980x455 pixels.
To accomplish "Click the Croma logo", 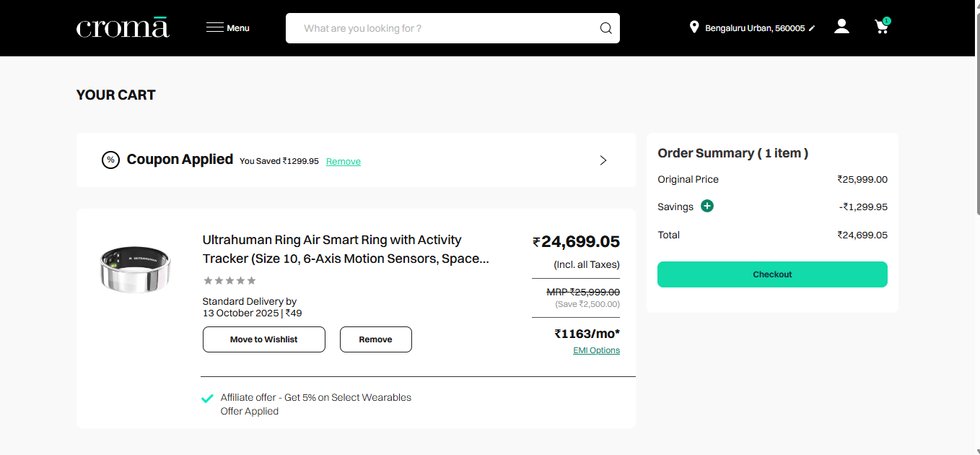I will pos(123,27).
